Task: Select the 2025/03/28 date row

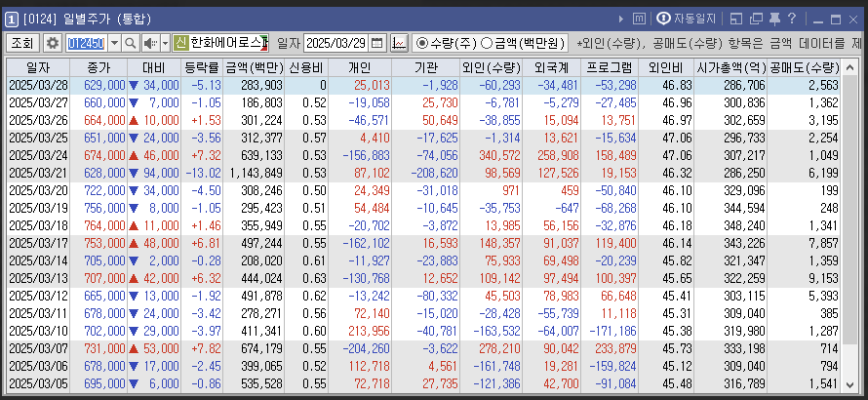Action: (424, 85)
